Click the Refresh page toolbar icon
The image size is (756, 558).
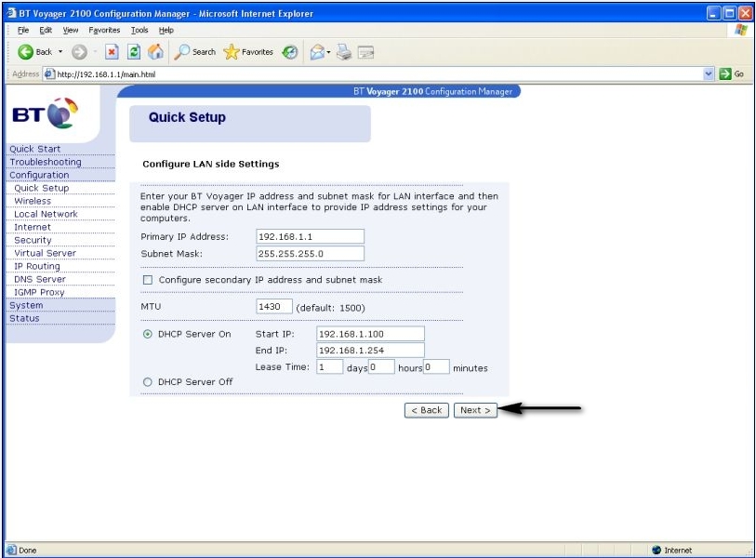(x=134, y=51)
